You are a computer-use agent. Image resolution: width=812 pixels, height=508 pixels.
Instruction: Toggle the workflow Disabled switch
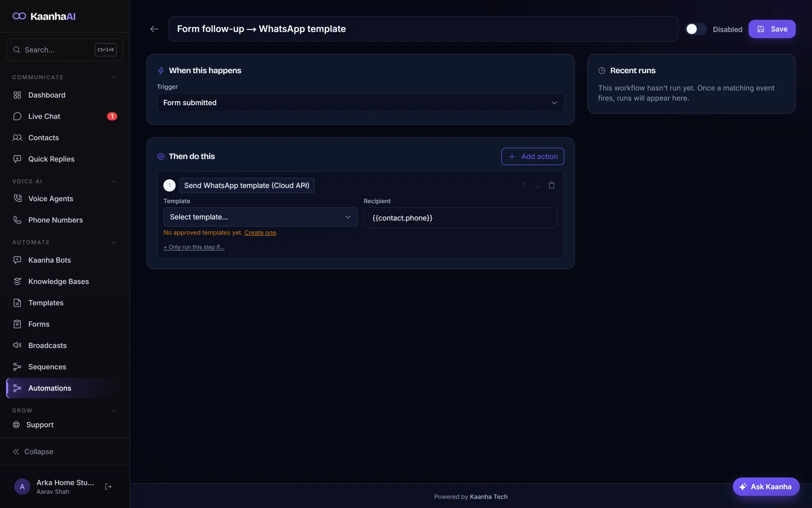point(696,29)
